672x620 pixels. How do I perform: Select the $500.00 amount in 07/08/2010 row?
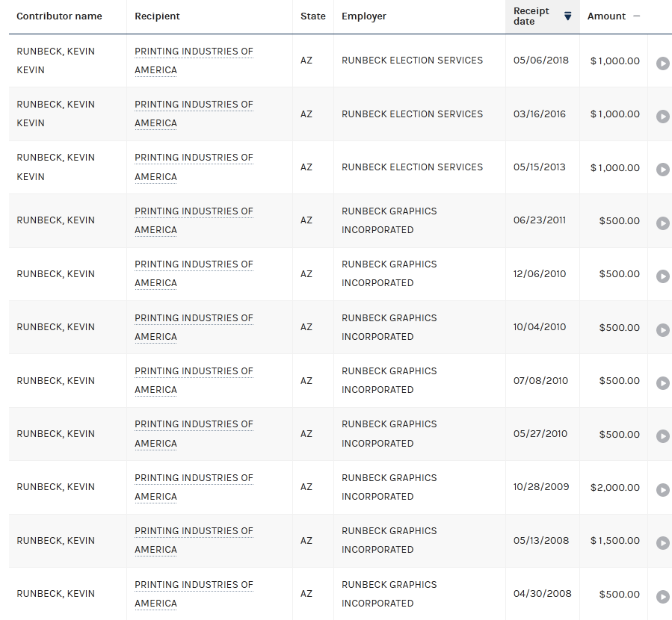coord(619,381)
